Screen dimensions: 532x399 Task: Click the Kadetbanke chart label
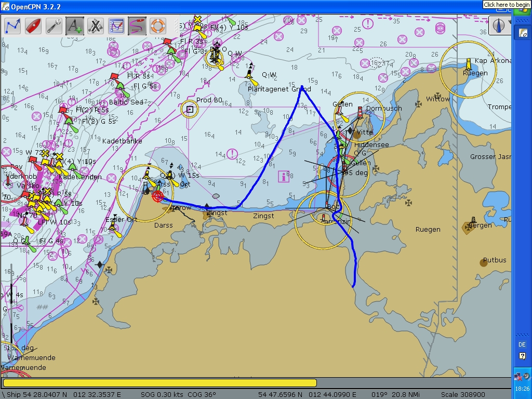[122, 141]
